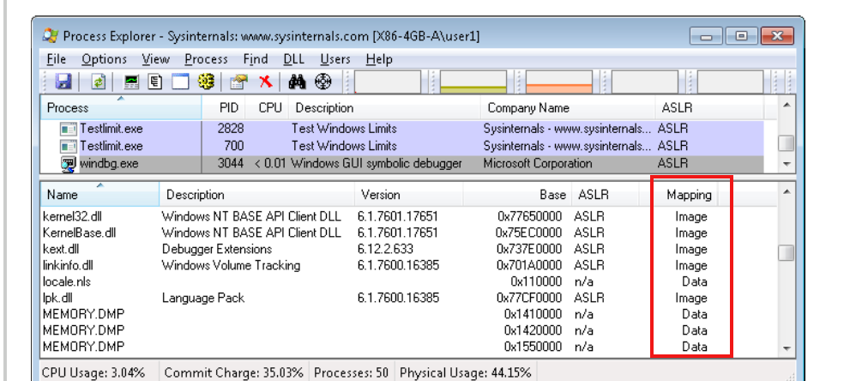
Task: Open the Properties toolbar icon
Action: click(x=238, y=82)
